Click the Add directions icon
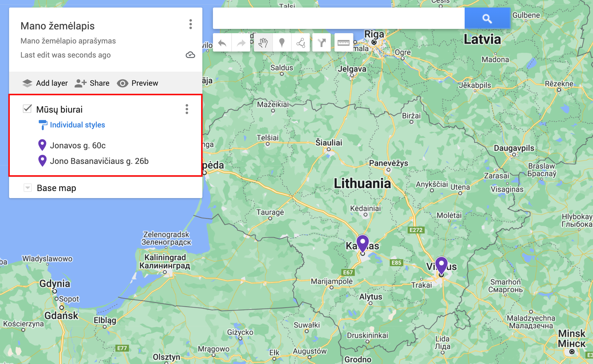593x364 pixels. point(321,43)
